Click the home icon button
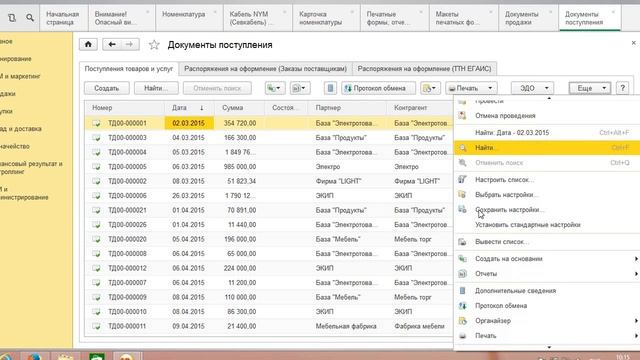640x360 pixels. click(x=88, y=44)
